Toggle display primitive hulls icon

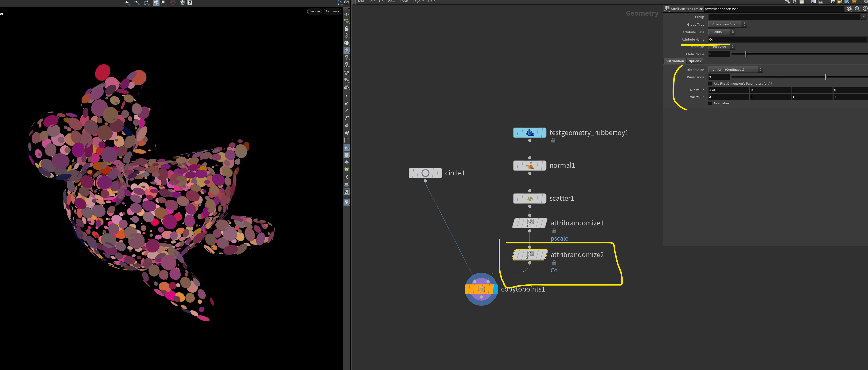pyautogui.click(x=346, y=140)
